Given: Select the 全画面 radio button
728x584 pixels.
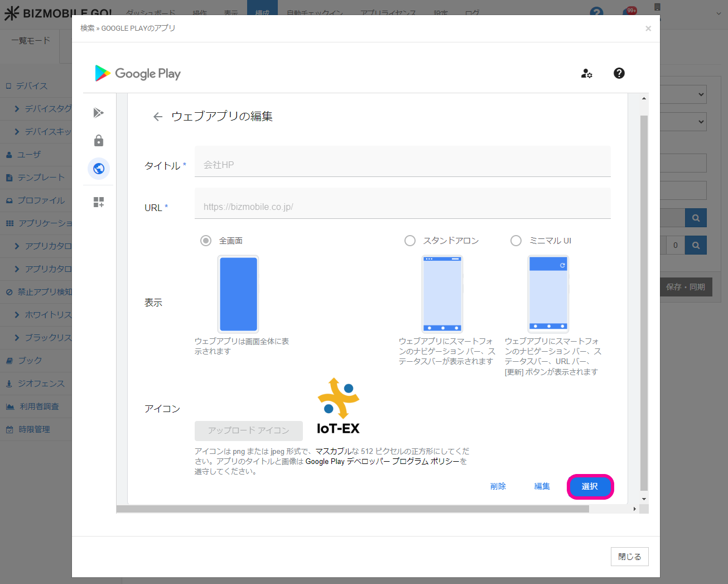Looking at the screenshot, I should coord(206,241).
